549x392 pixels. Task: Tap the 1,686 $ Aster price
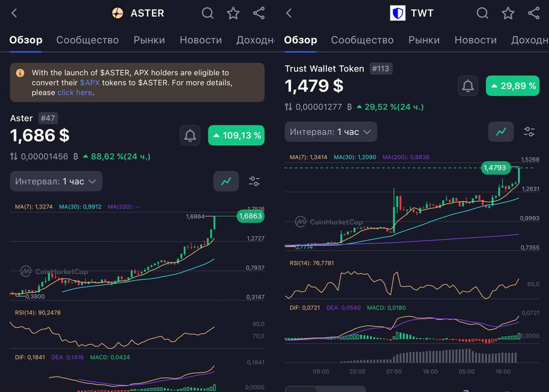[x=40, y=135]
